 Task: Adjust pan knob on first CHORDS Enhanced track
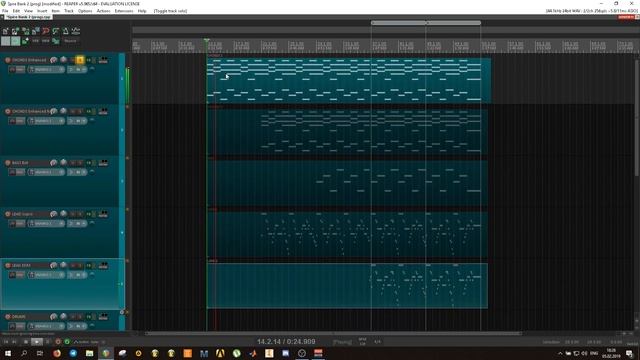click(63, 60)
